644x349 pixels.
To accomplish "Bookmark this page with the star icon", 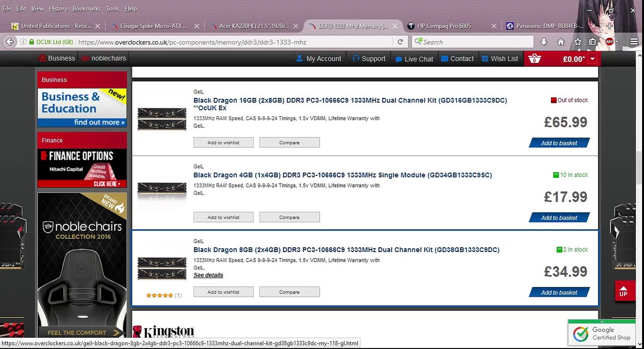I will pos(578,42).
